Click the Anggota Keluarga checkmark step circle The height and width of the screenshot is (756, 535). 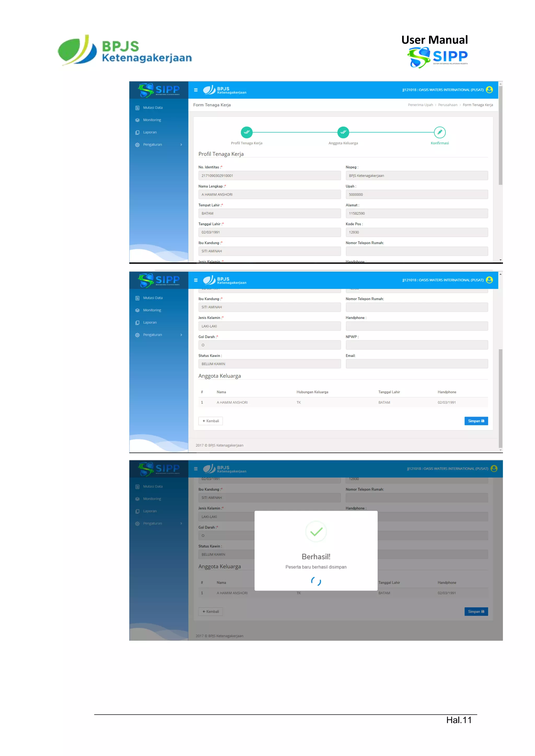point(343,132)
